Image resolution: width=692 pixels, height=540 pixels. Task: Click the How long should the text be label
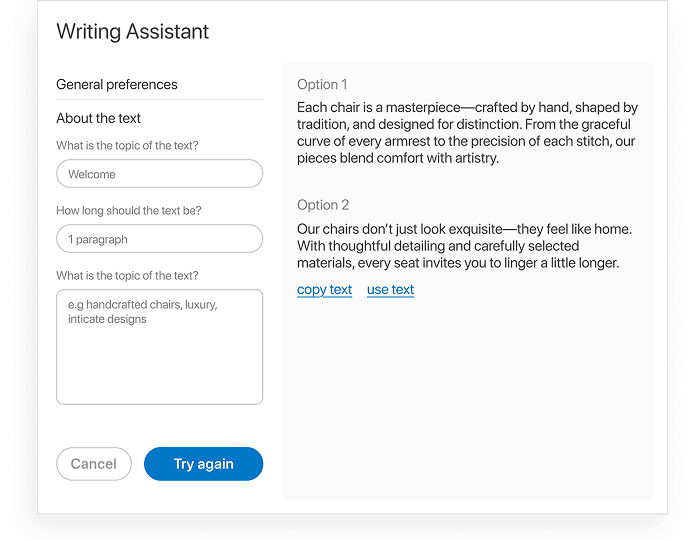(x=128, y=210)
